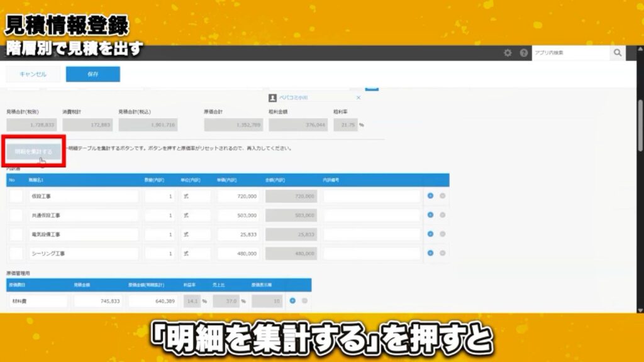
Task: Delete the シーリング工事 row
Action: [x=442, y=253]
